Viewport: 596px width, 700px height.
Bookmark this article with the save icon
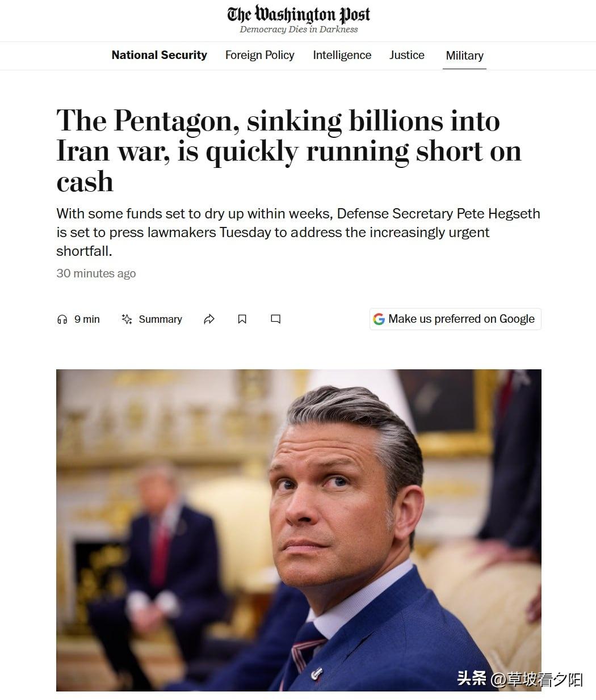tap(242, 319)
